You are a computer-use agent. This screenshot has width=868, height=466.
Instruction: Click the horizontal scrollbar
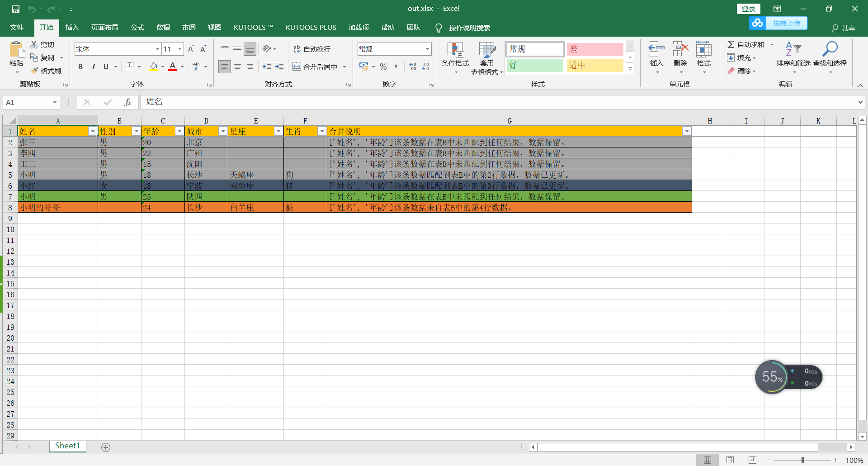678,447
